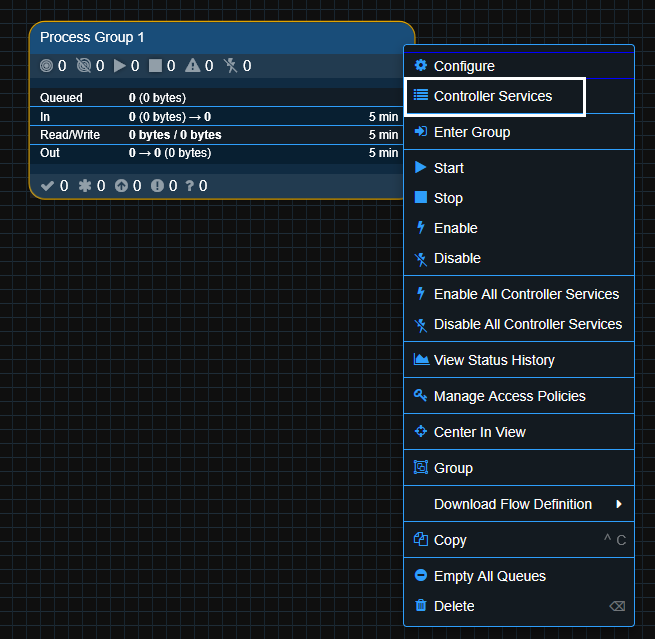Click the Enter Group arrow icon
The width and height of the screenshot is (655, 640).
tap(421, 132)
